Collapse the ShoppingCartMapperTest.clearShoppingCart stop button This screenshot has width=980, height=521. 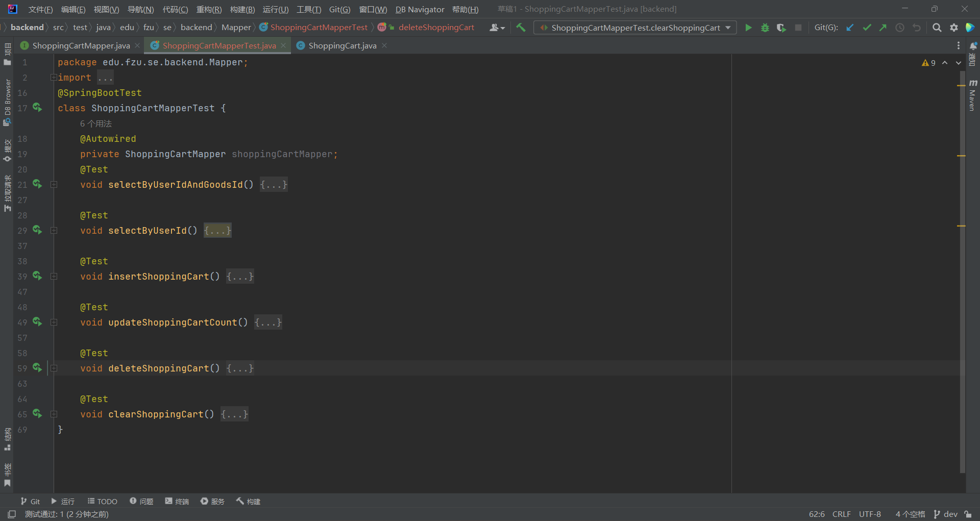[798, 28]
